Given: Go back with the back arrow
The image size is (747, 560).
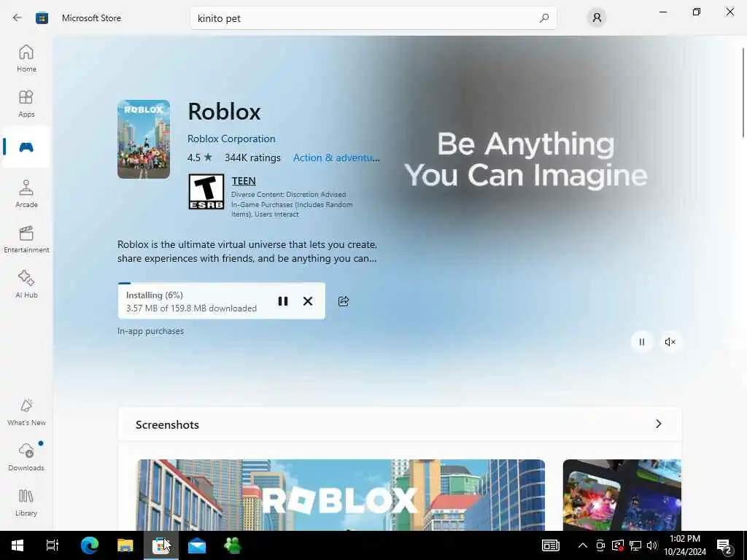Looking at the screenshot, I should (18, 17).
